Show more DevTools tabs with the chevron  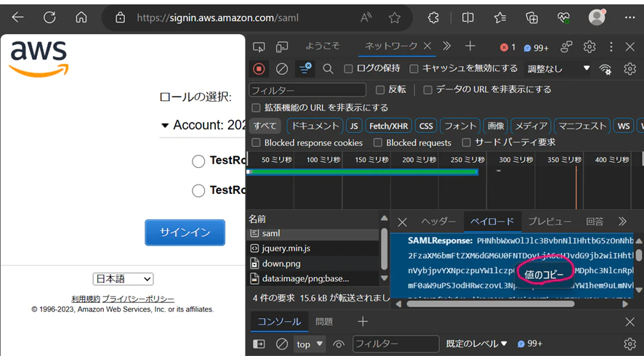[x=447, y=46]
